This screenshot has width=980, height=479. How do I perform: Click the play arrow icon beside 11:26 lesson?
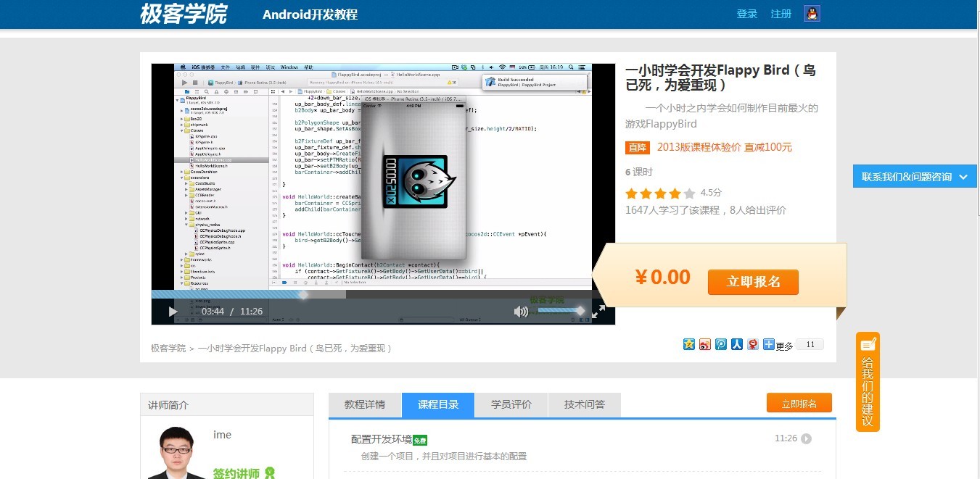(806, 438)
